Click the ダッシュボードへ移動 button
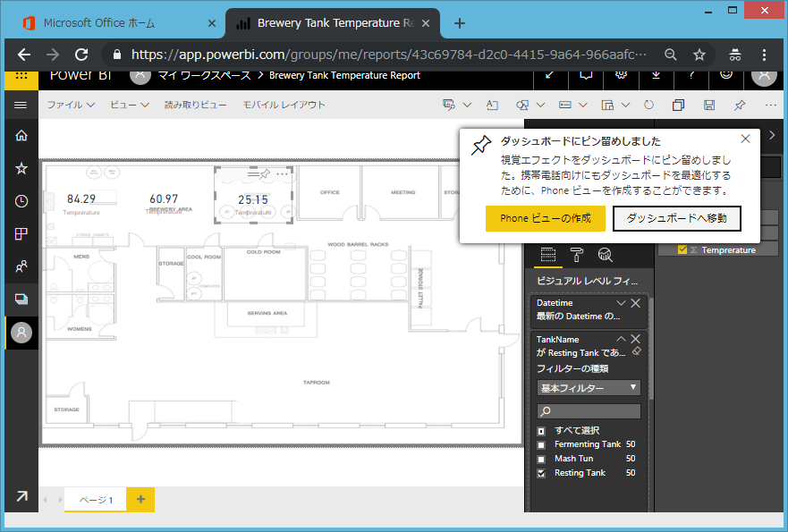This screenshot has width=788, height=532. (677, 218)
